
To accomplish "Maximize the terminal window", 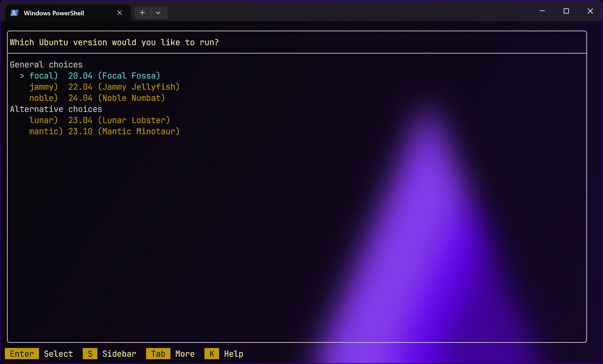I will [x=566, y=11].
